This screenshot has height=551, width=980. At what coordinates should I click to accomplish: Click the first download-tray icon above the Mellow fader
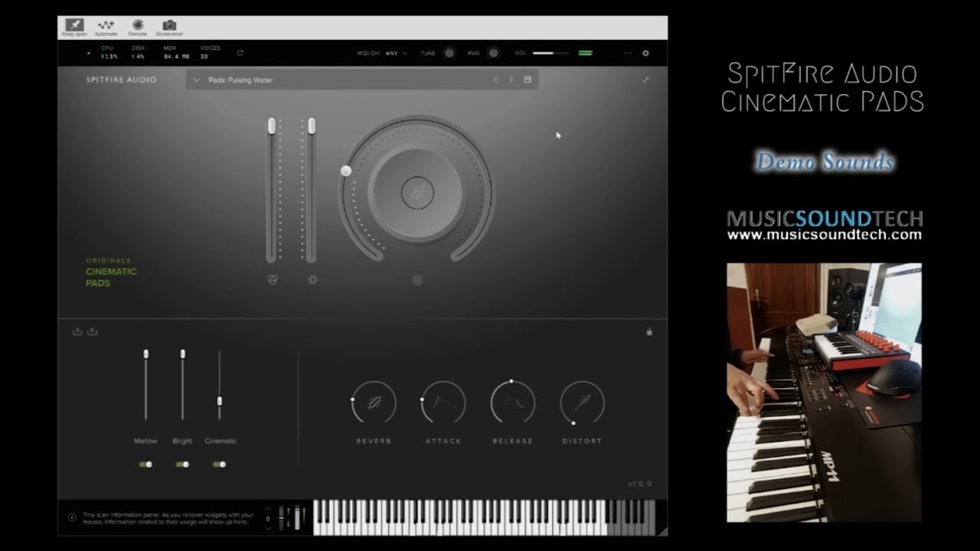[77, 331]
